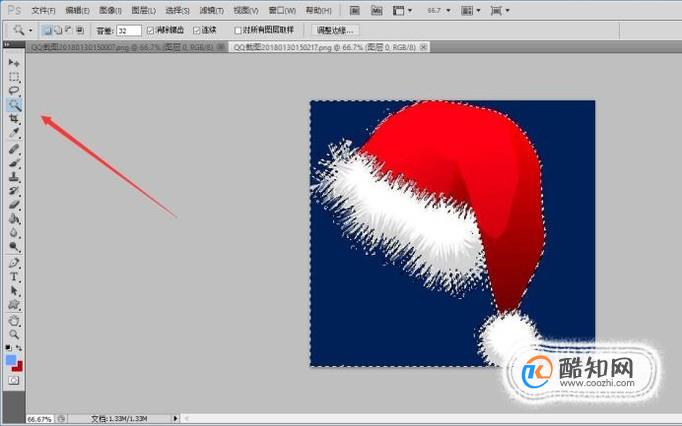Open the red background color swatch
Viewport: 682px width, 426px height.
(18, 367)
